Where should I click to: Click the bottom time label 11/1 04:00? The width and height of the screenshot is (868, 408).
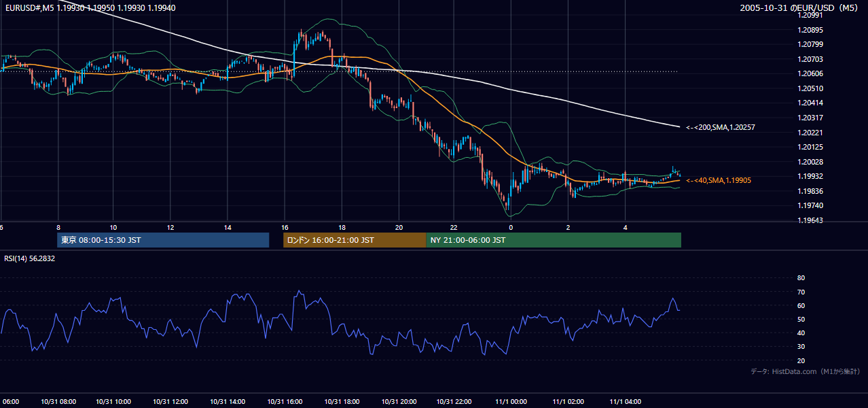[625, 402]
